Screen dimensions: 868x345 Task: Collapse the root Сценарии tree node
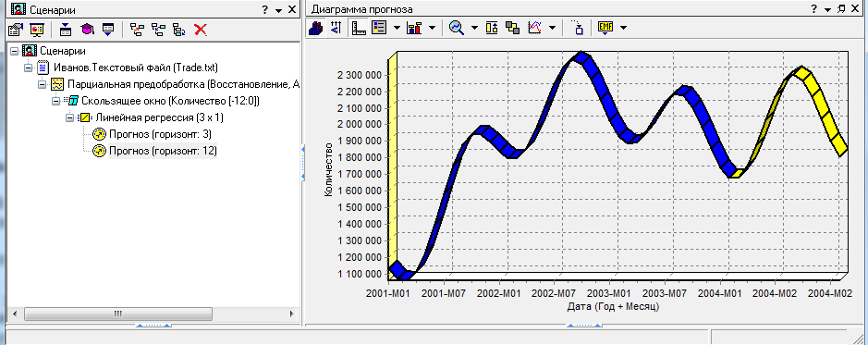pos(14,52)
